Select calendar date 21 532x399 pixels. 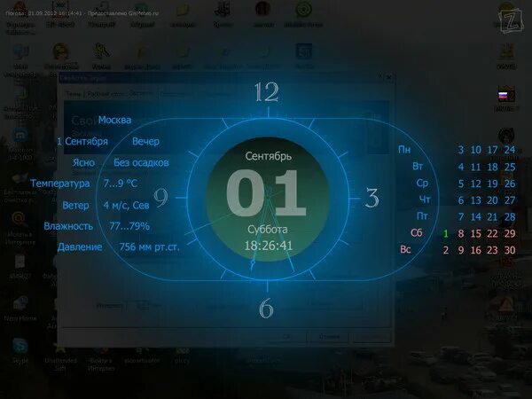(x=492, y=217)
